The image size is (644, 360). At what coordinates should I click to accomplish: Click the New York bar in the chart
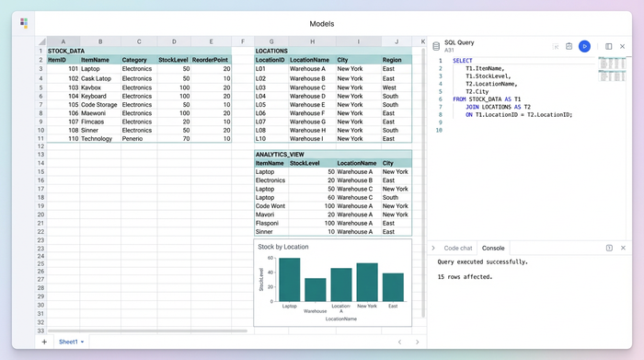click(367, 283)
